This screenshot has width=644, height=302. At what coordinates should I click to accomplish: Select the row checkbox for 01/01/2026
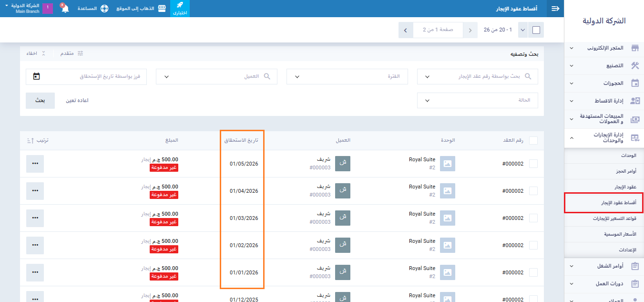533,272
